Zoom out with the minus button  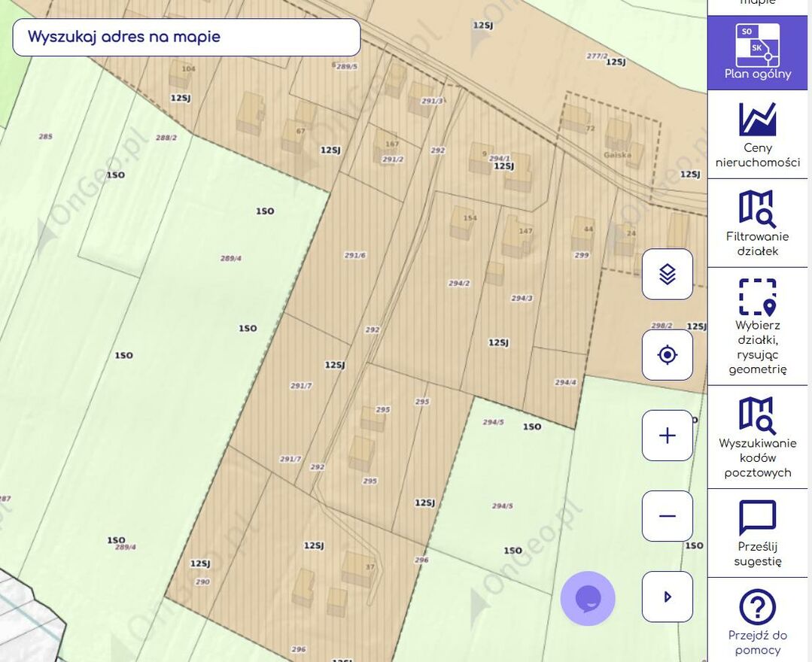coord(667,516)
